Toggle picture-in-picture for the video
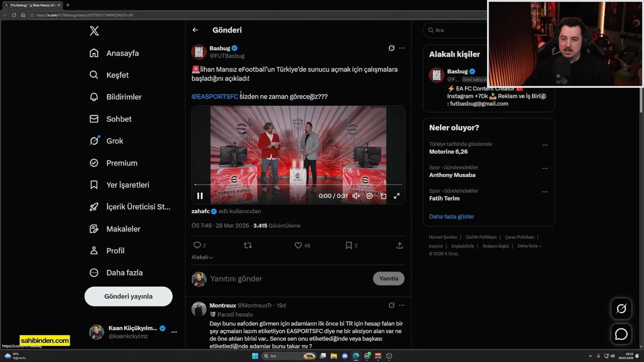This screenshot has width=644, height=362. (x=383, y=196)
